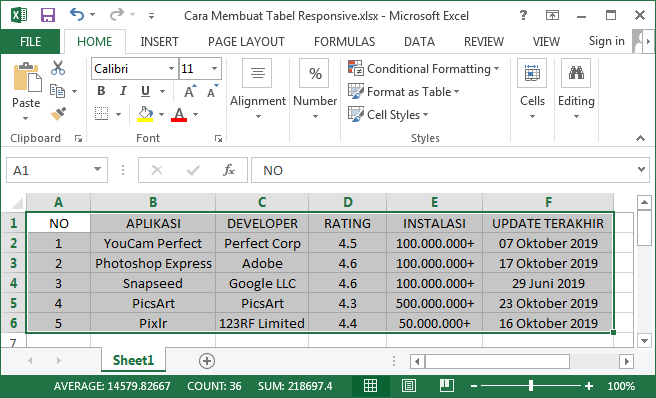Open the Font dialog launcher
656x398 pixels.
click(x=218, y=139)
